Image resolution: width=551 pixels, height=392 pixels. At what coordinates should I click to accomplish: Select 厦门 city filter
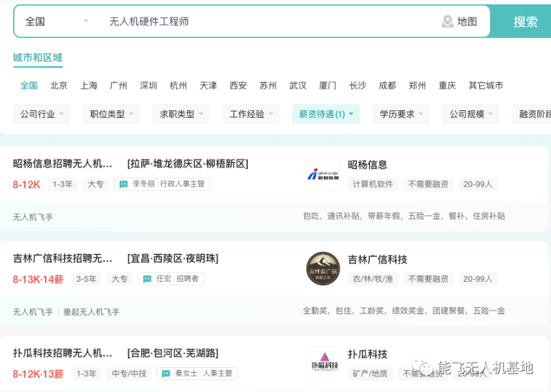point(328,85)
